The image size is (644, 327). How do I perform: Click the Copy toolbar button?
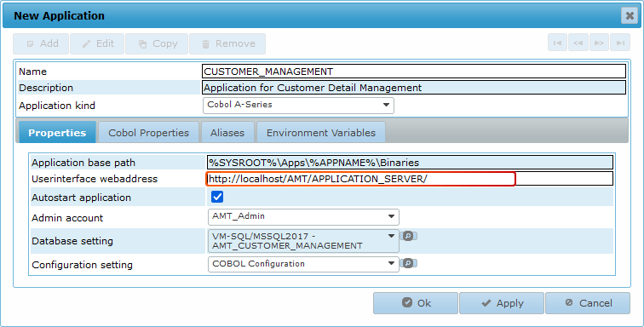pyautogui.click(x=157, y=43)
